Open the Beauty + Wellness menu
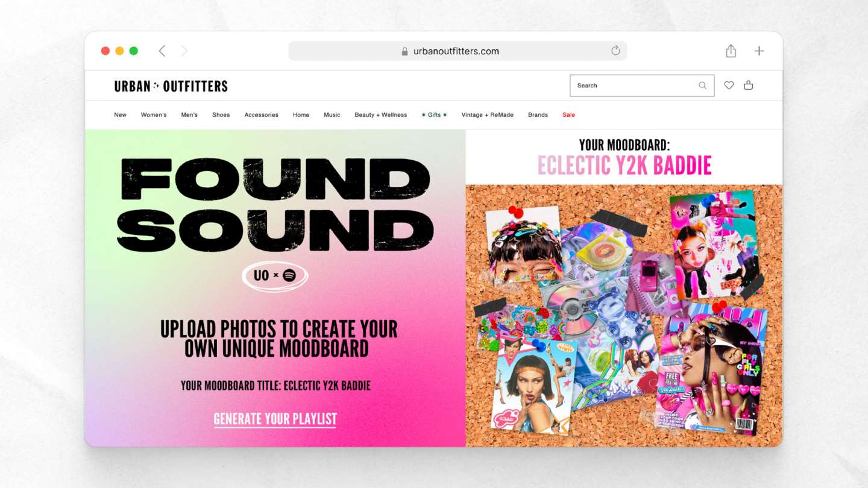This screenshot has width=868, height=488. tap(380, 115)
